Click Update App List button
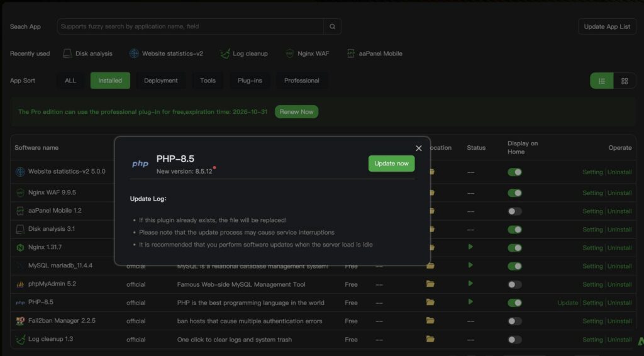 pyautogui.click(x=607, y=26)
